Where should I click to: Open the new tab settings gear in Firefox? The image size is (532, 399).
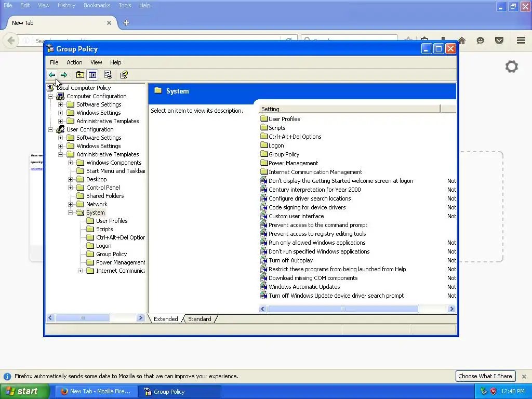pyautogui.click(x=512, y=66)
